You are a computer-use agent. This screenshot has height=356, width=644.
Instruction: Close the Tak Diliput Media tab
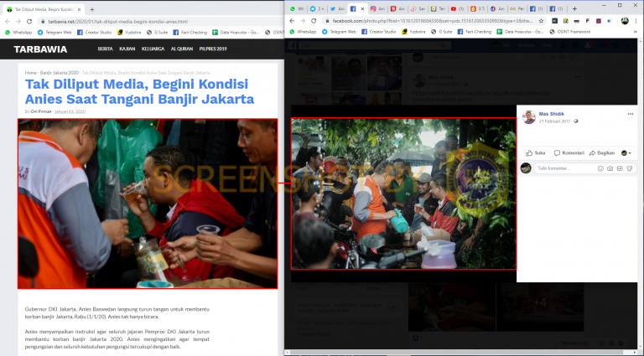80,9
